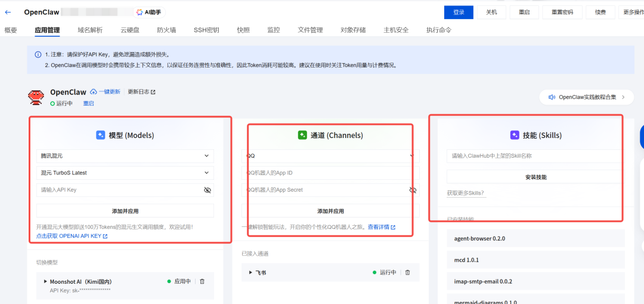Click the 模型 (Models) section icon
This screenshot has width=644, height=304.
101,135
